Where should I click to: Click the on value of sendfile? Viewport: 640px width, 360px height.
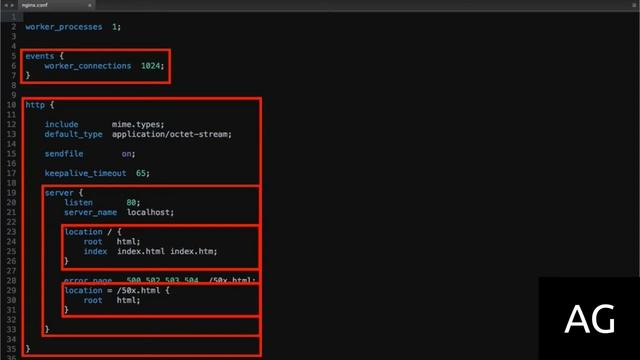126,154
